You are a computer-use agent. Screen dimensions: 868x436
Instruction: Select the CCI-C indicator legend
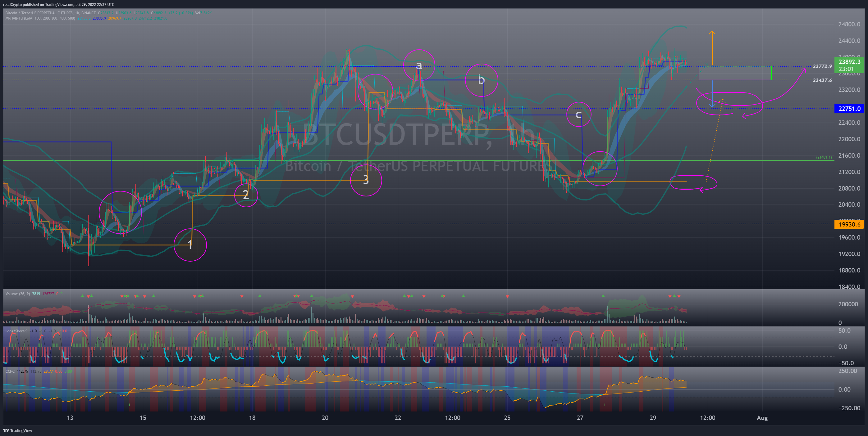pos(10,371)
